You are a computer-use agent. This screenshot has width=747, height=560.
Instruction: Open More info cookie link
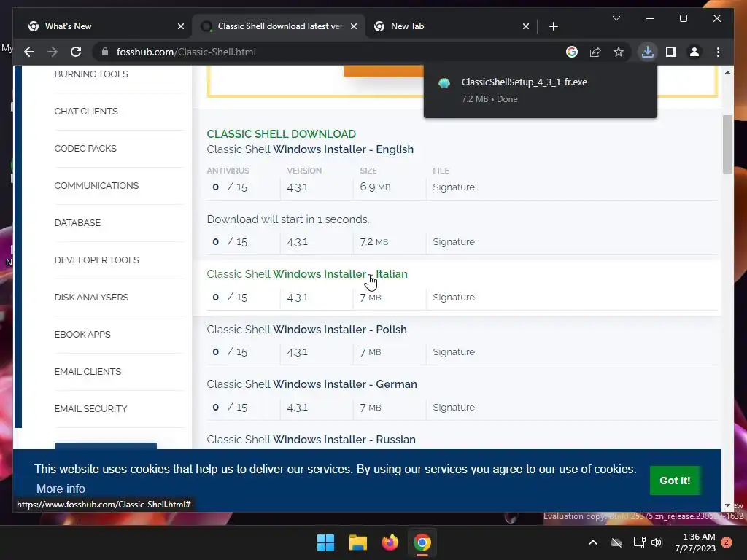coord(61,489)
